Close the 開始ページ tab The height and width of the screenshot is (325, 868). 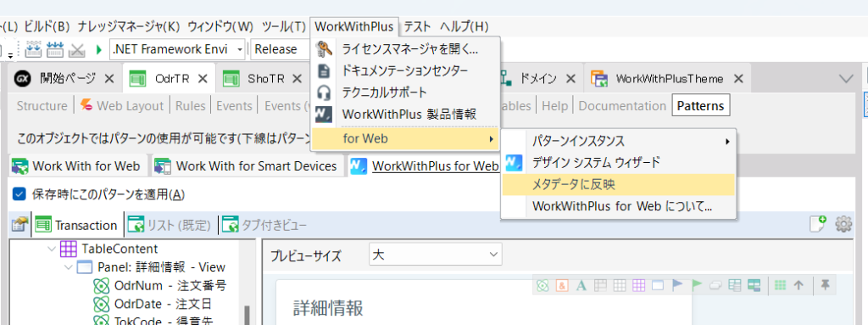109,79
